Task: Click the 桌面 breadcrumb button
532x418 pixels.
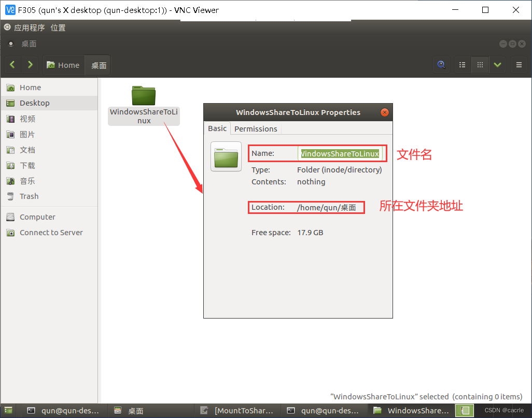Action: coord(99,65)
